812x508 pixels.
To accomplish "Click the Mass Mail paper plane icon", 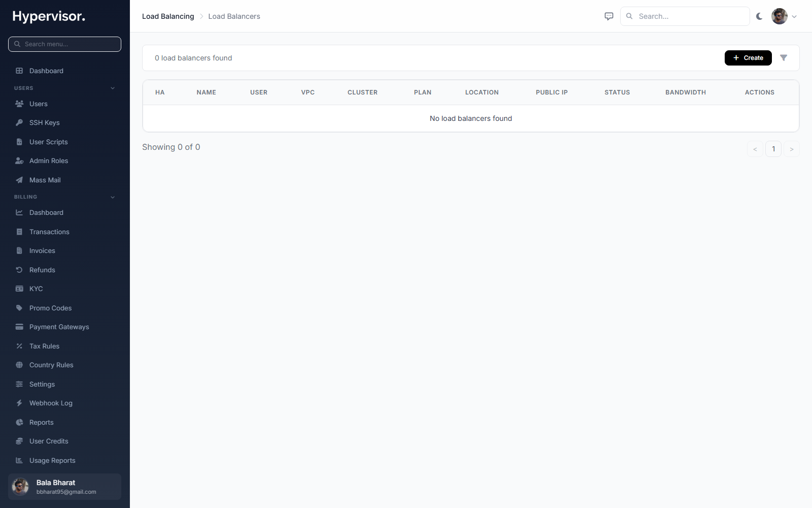I will [19, 180].
